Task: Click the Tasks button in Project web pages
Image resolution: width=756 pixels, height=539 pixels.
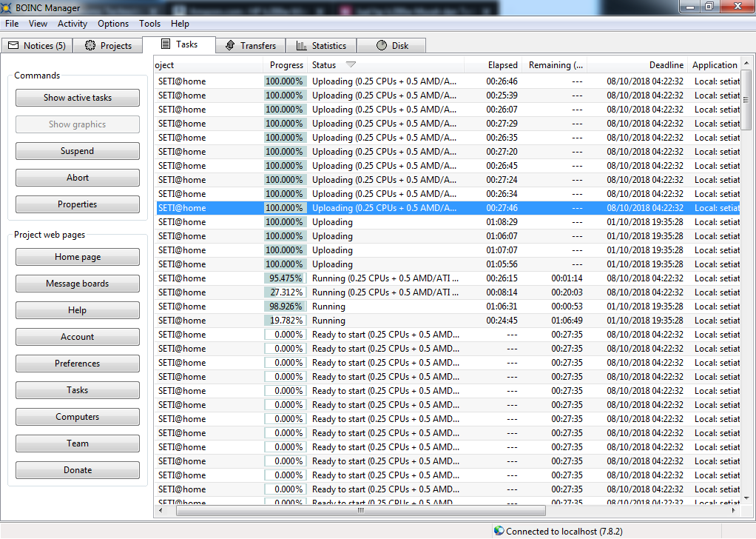Action: (77, 390)
